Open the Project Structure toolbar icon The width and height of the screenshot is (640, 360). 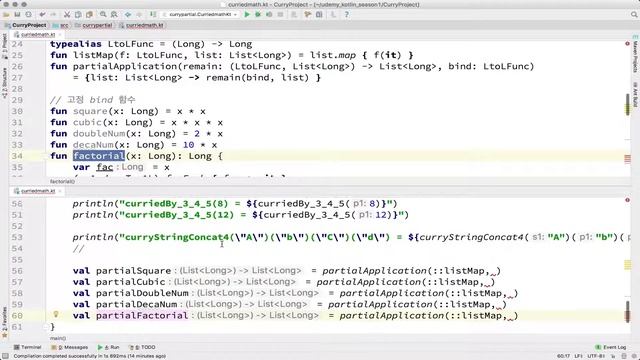click(x=308, y=15)
